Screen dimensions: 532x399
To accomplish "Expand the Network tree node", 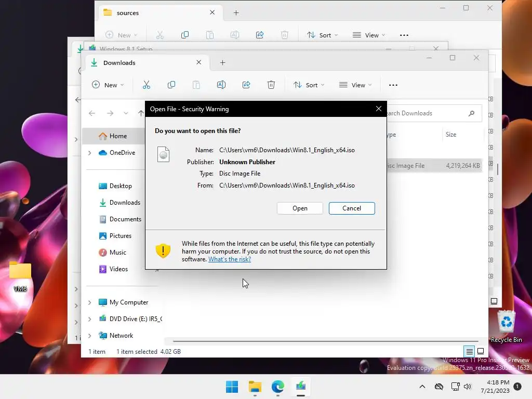I will [x=89, y=336].
